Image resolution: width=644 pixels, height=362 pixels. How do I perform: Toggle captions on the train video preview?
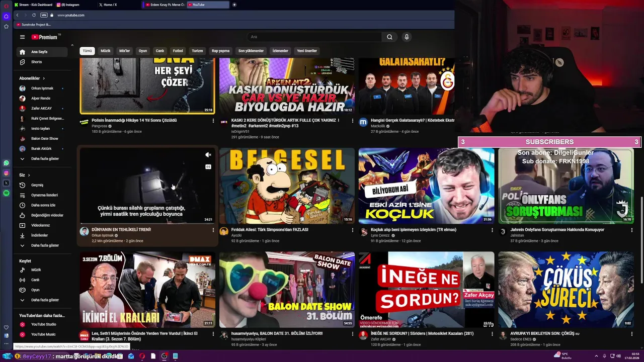(208, 167)
